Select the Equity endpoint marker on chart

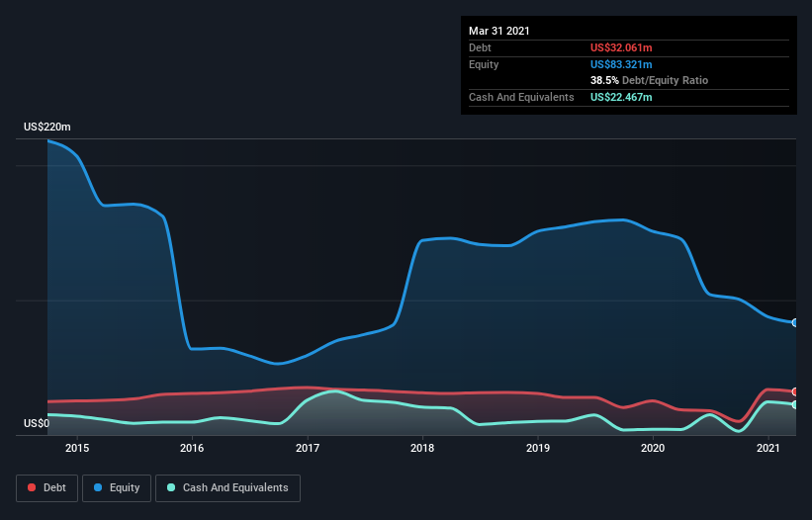click(795, 322)
